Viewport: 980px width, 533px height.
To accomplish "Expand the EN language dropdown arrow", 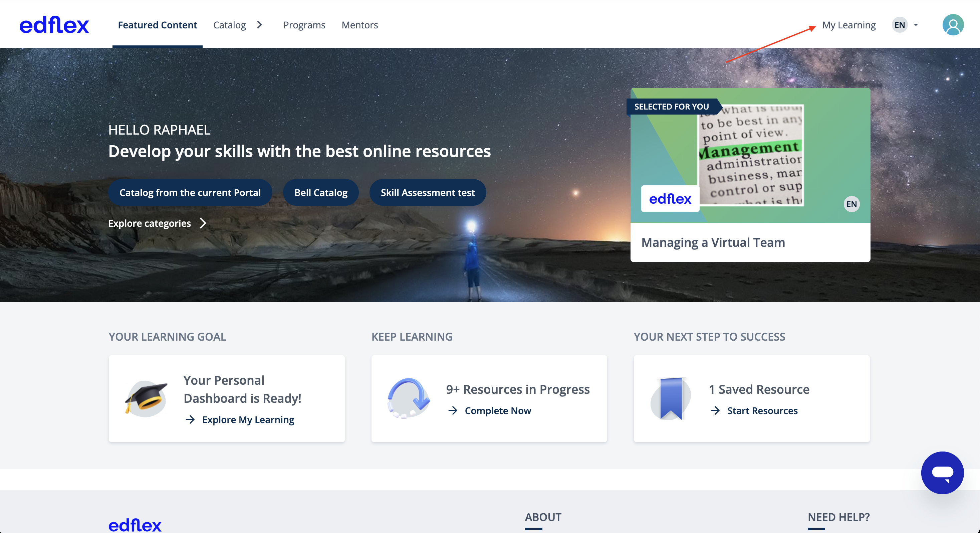I will 916,25.
